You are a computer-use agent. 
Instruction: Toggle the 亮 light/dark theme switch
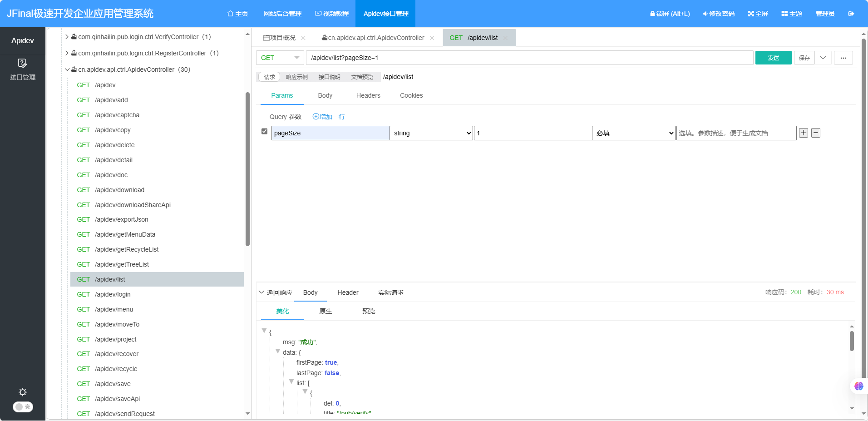pyautogui.click(x=23, y=407)
